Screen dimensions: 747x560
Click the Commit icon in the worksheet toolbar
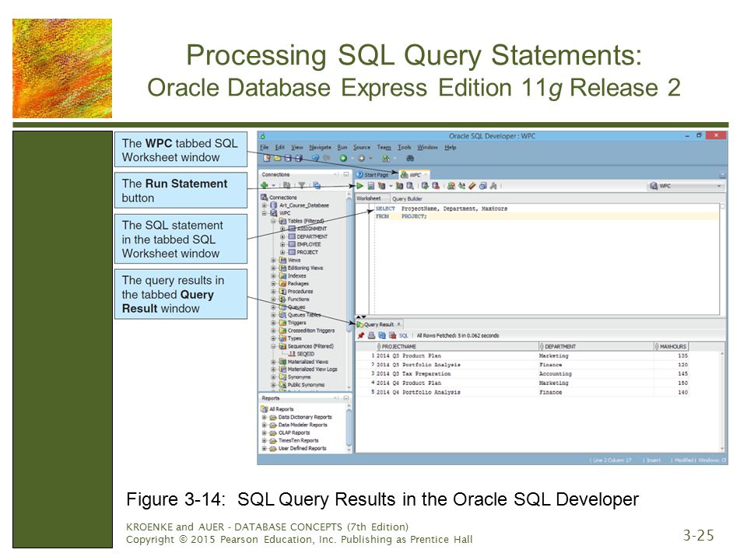(x=425, y=186)
